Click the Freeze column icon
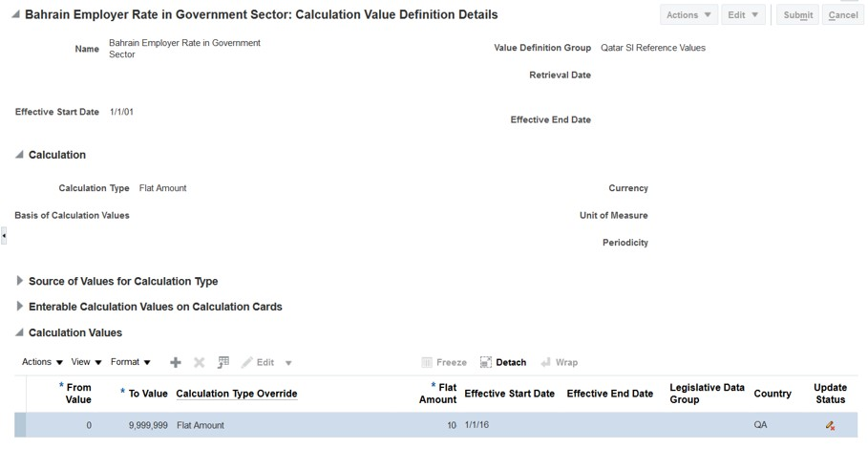Image resolution: width=868 pixels, height=449 pixels. click(x=428, y=363)
